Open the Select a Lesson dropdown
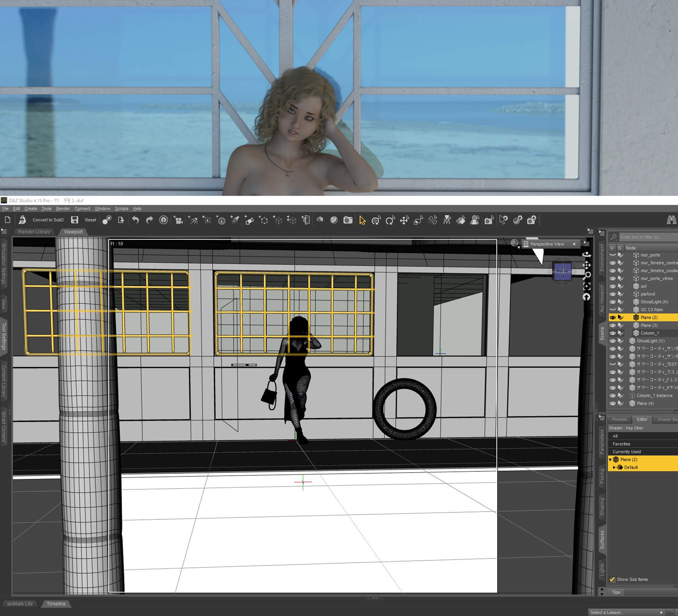The height and width of the screenshot is (616, 678). (626, 612)
